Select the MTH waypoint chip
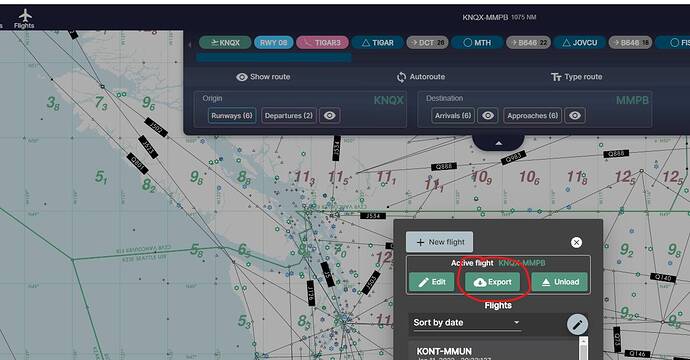Image resolution: width=690 pixels, height=360 pixels. click(477, 43)
